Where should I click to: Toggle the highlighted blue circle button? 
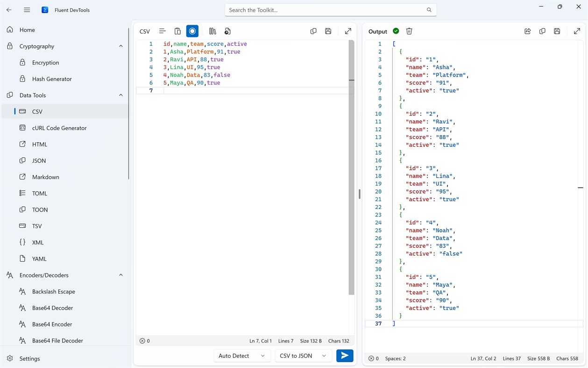coord(192,31)
